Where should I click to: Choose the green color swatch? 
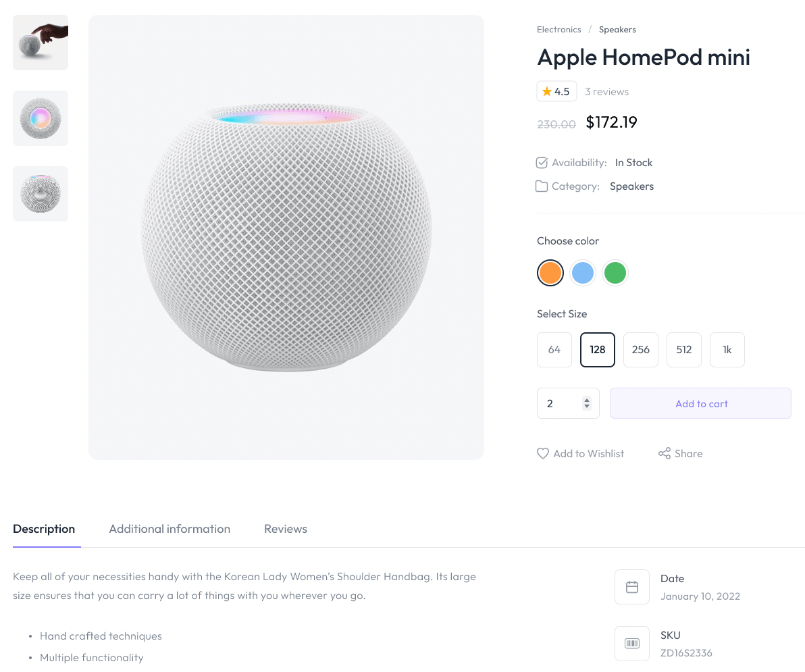(615, 273)
